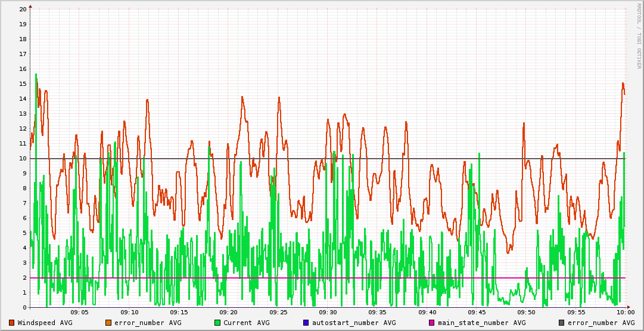
Task: Click the dark gray error_number legend swatch
Action: (561, 323)
